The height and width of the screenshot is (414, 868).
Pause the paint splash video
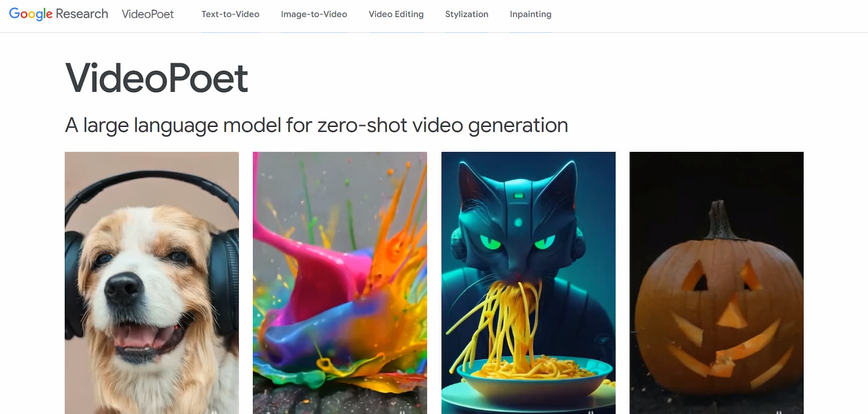click(402, 412)
